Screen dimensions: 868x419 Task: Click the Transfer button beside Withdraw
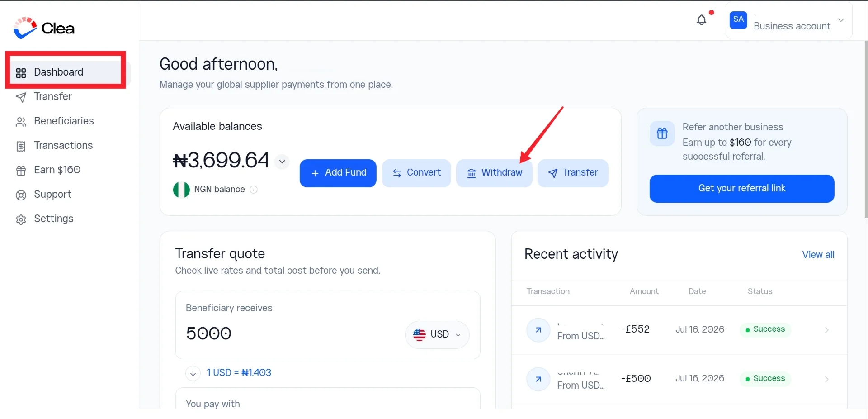click(573, 173)
